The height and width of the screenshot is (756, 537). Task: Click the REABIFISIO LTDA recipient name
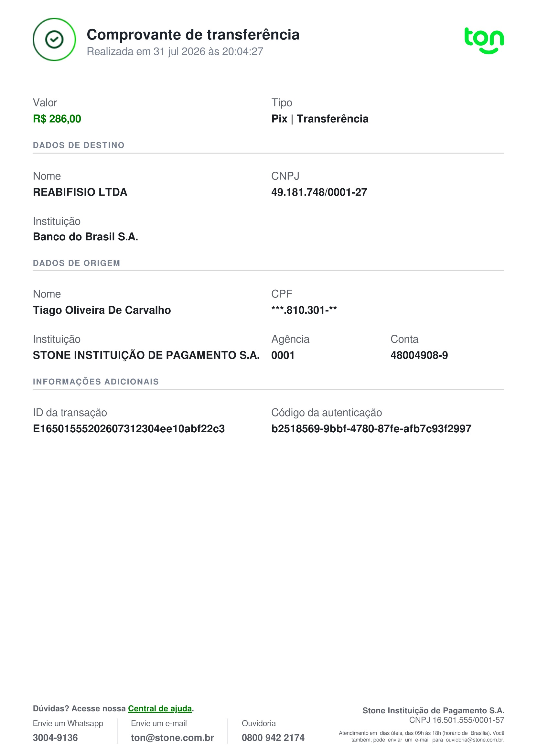point(80,192)
